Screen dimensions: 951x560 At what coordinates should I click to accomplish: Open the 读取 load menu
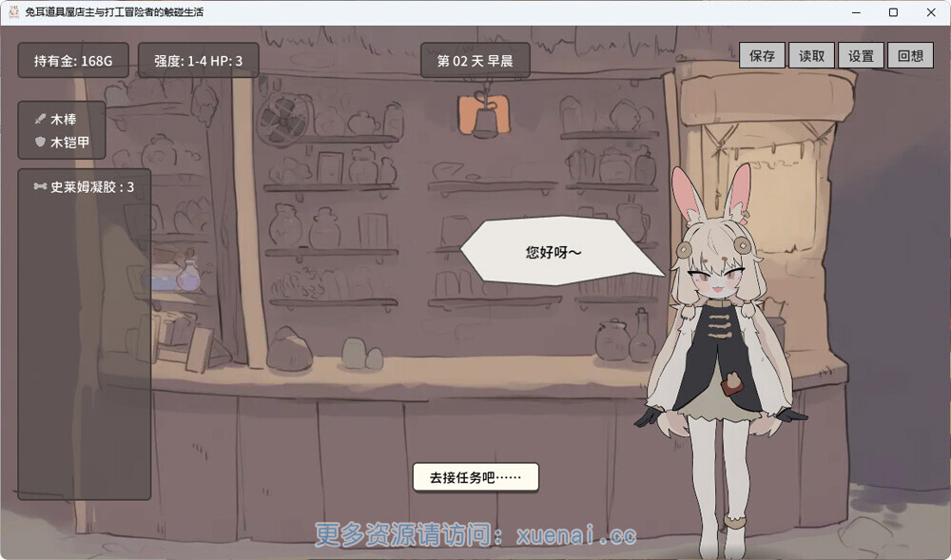pyautogui.click(x=811, y=56)
